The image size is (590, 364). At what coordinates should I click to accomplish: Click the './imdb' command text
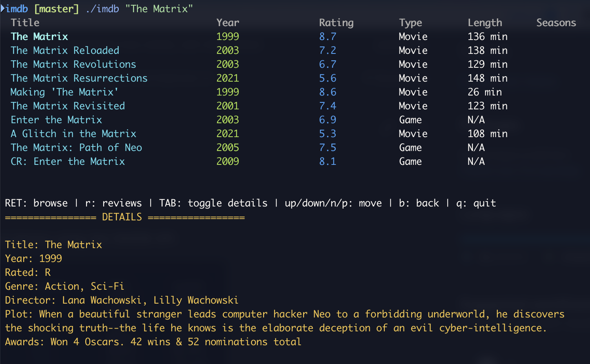(x=102, y=9)
